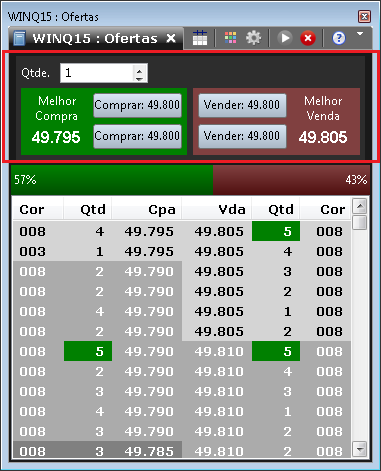
Task: Click the book icon on Ofertas tab
Action: click(x=20, y=38)
